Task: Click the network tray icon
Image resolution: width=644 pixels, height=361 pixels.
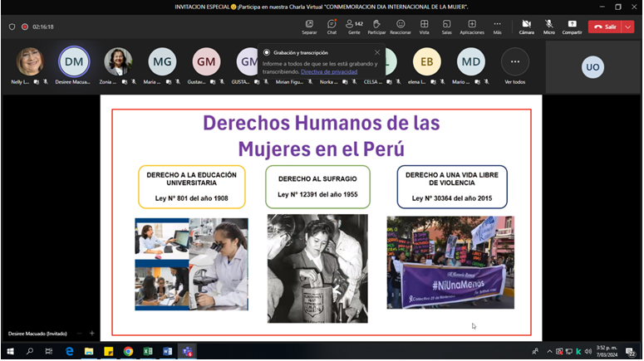Action: pyautogui.click(x=569, y=352)
